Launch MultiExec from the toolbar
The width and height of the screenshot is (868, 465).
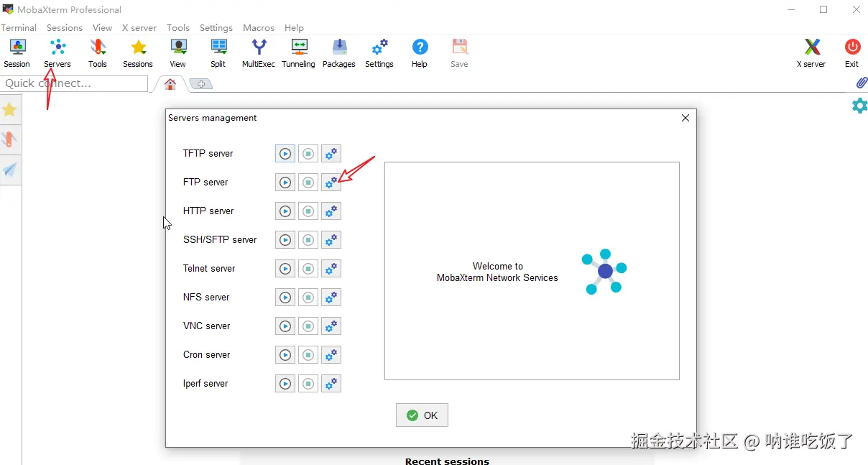click(x=259, y=54)
